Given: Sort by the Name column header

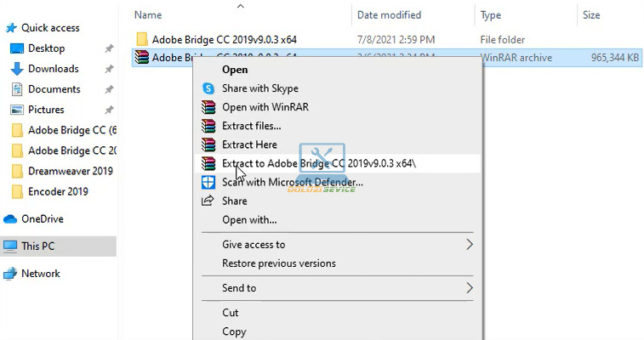Looking at the screenshot, I should click(x=148, y=15).
